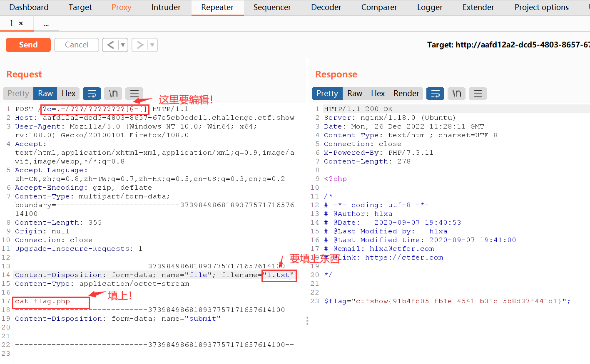
Task: Open the Request pane hamburger menu
Action: click(x=134, y=94)
